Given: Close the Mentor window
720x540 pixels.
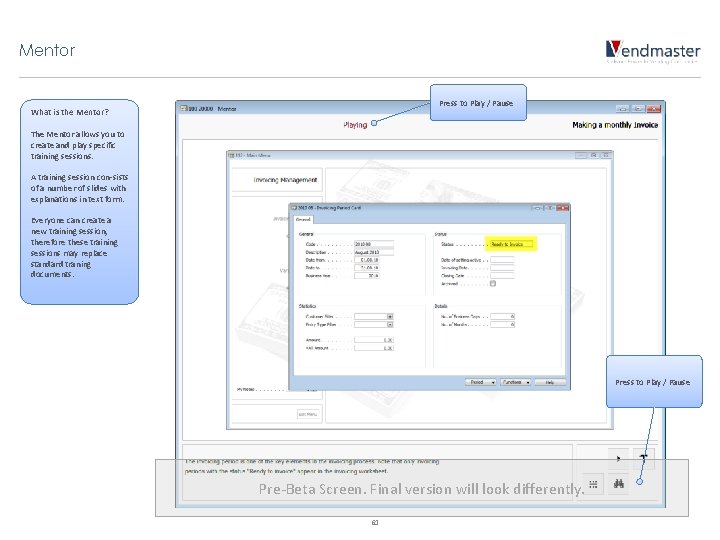Looking at the screenshot, I should coord(653,108).
